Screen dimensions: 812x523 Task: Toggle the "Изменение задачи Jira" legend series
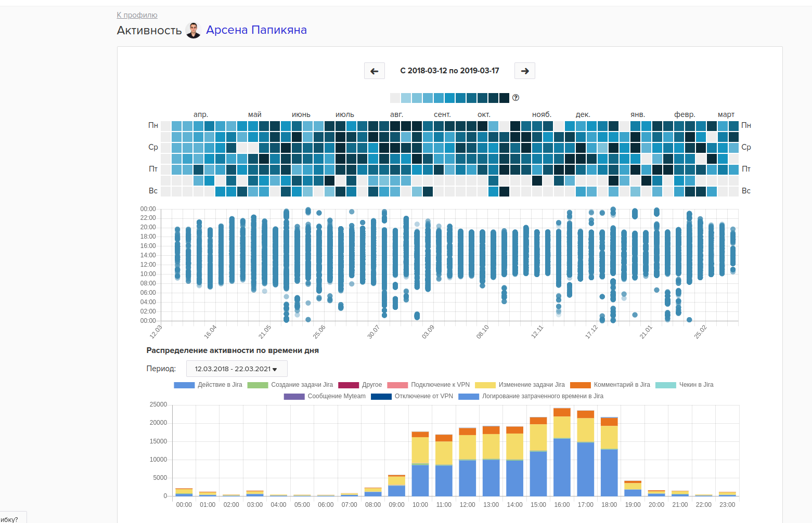click(x=520, y=385)
